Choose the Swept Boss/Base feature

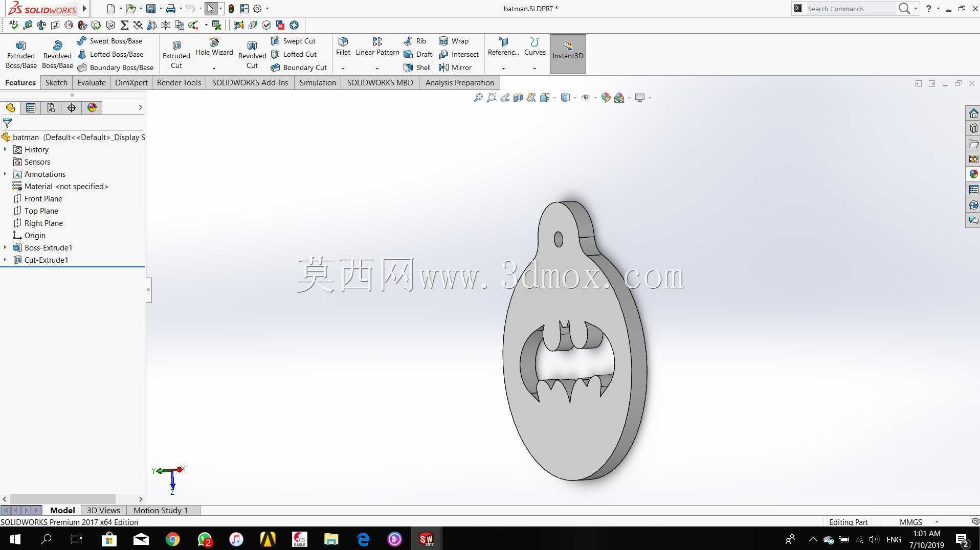(x=110, y=41)
